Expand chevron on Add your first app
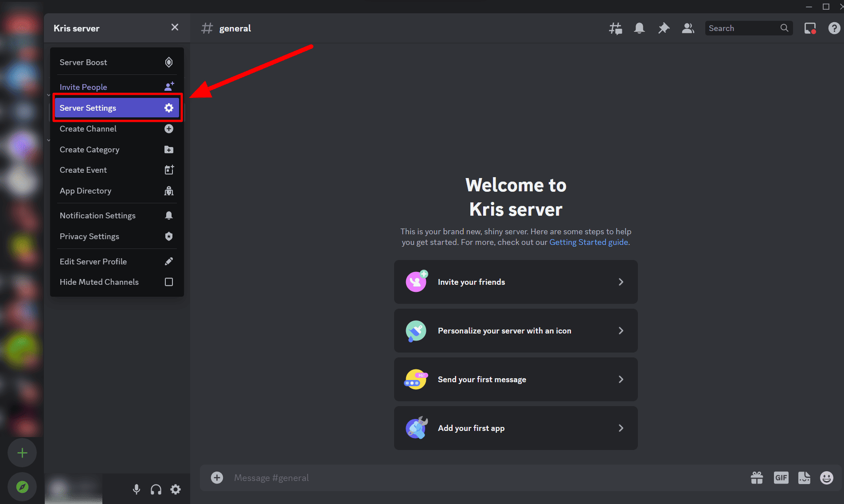Screen dimensions: 844x504 pyautogui.click(x=621, y=428)
